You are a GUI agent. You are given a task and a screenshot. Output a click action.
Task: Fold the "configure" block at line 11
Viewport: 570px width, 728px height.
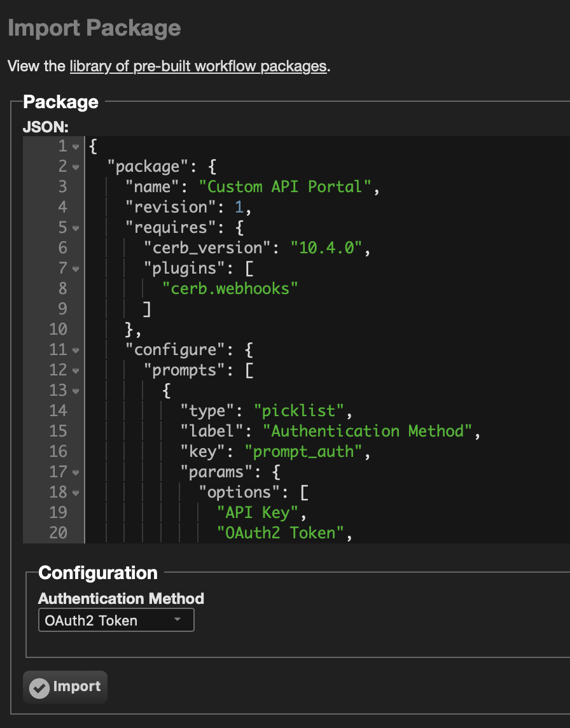point(76,351)
